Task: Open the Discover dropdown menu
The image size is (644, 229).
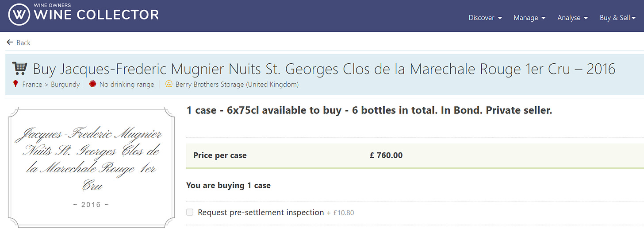Action: point(485,18)
